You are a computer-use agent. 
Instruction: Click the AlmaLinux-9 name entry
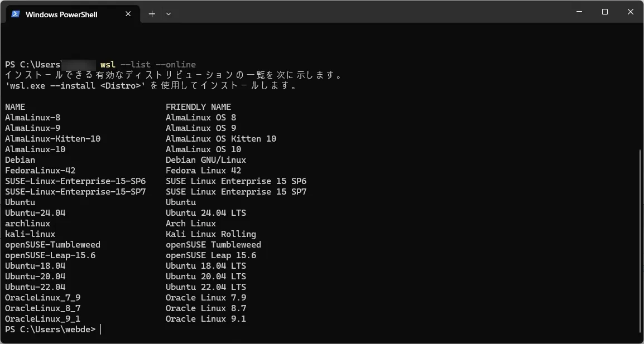[x=33, y=128]
